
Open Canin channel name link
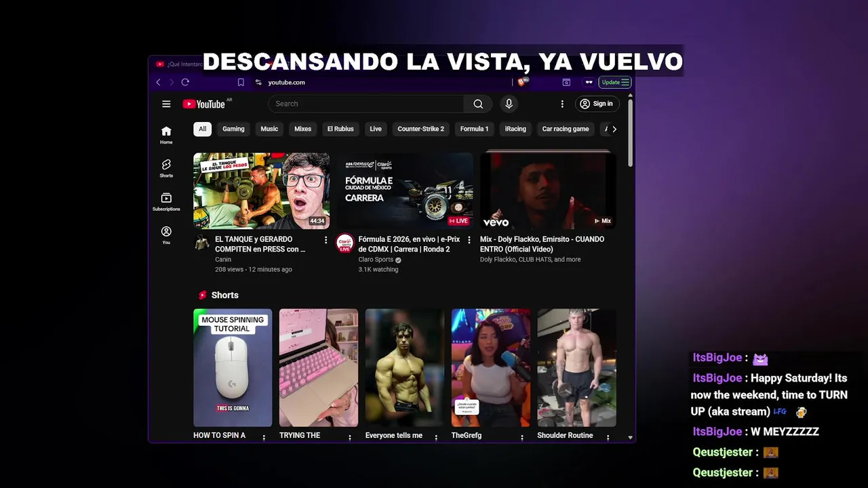click(x=223, y=260)
